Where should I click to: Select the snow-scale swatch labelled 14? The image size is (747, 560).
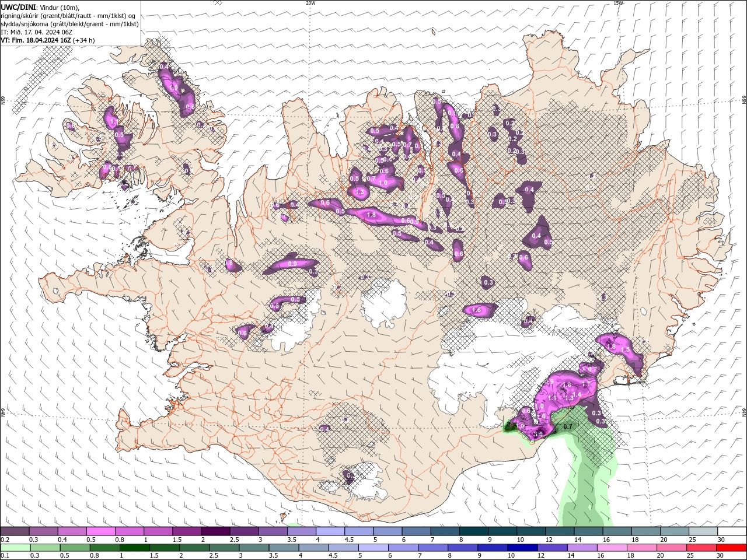(x=588, y=531)
